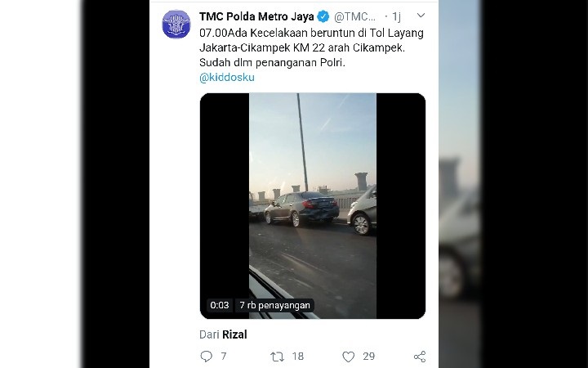Play the accident video thumbnail
This screenshot has width=588, height=368.
pos(313,206)
